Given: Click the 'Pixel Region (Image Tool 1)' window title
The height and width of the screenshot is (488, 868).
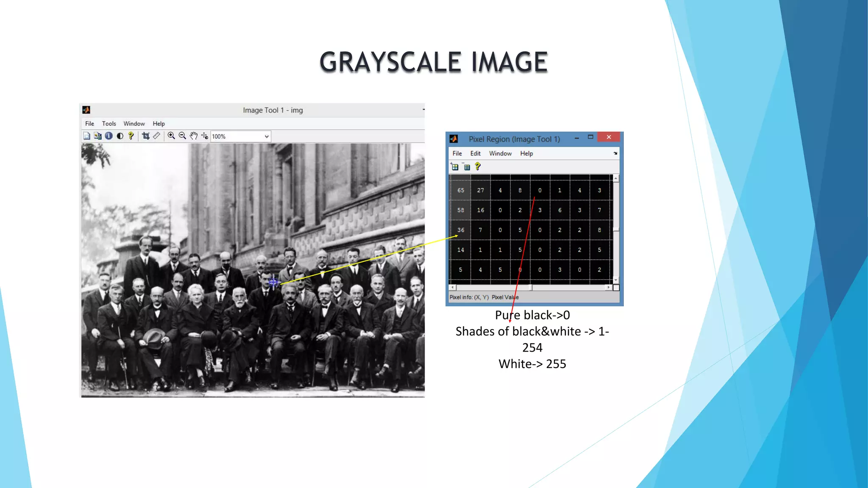Looking at the screenshot, I should coord(514,139).
